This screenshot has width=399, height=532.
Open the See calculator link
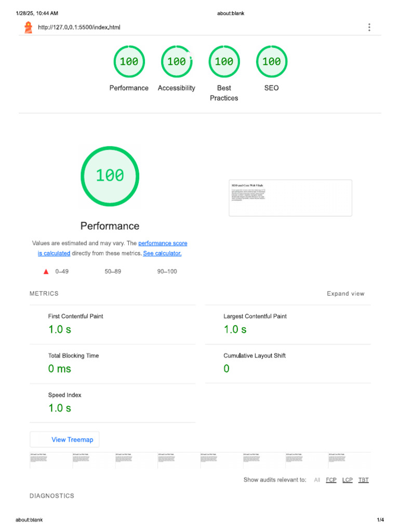162,253
